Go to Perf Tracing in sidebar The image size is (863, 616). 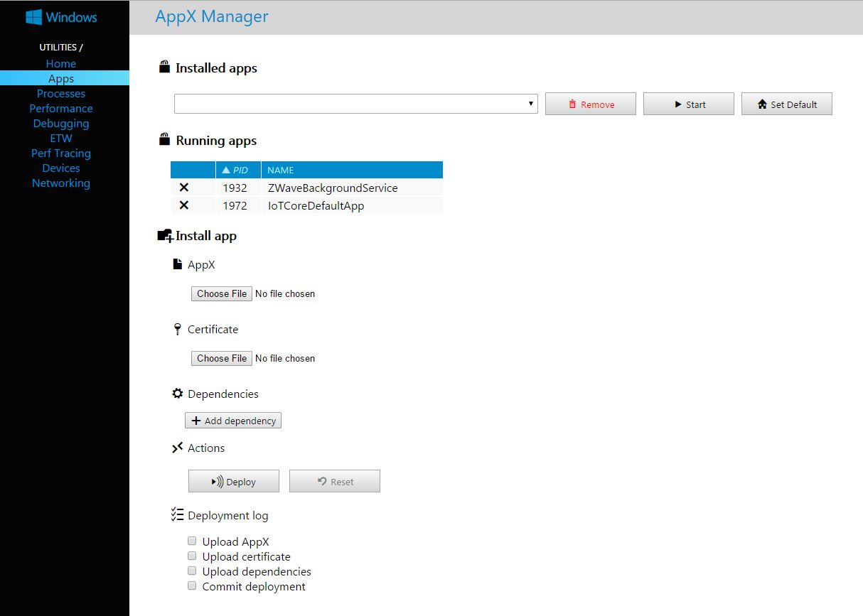[x=61, y=153]
